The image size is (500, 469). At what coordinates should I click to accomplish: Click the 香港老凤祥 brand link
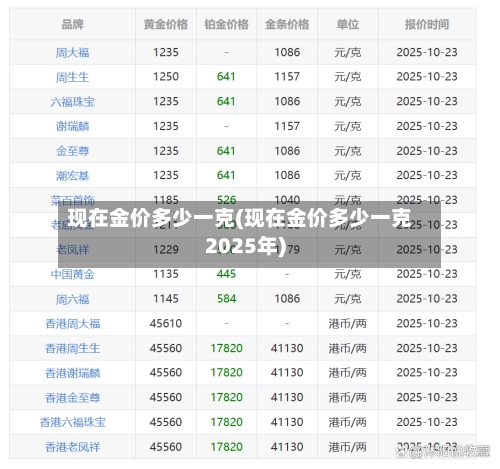pyautogui.click(x=72, y=447)
